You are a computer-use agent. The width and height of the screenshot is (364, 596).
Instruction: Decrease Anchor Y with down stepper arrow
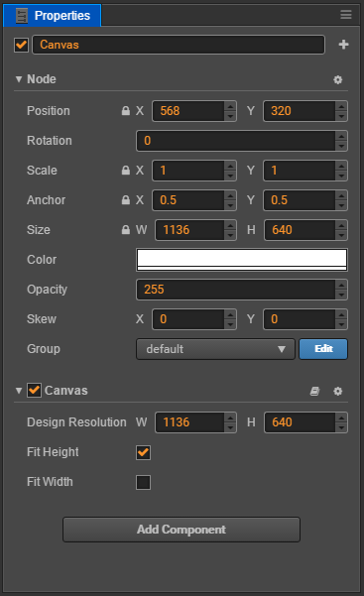(x=341, y=205)
